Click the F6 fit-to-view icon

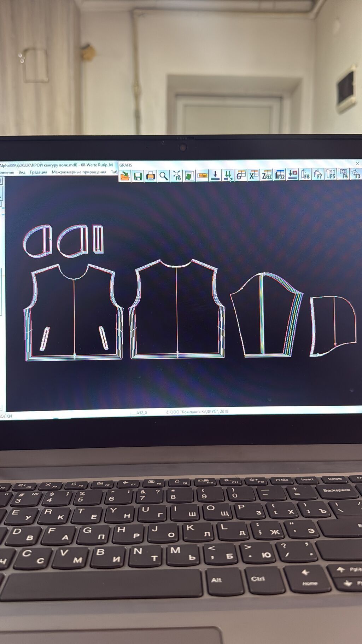[x=177, y=175]
